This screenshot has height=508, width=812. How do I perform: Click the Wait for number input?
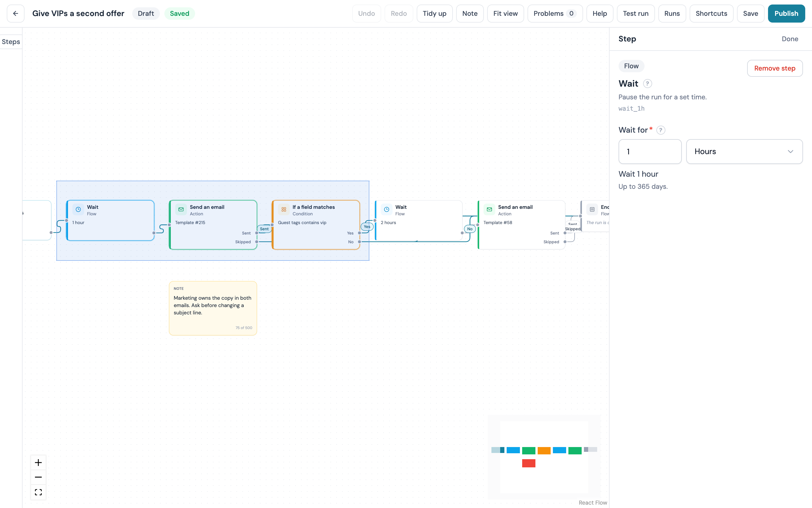pos(650,152)
